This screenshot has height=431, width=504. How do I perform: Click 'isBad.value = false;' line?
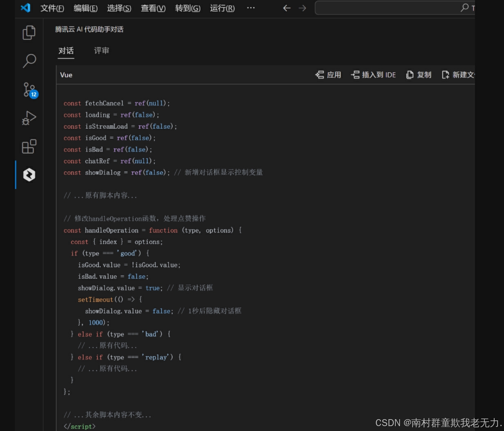click(113, 276)
